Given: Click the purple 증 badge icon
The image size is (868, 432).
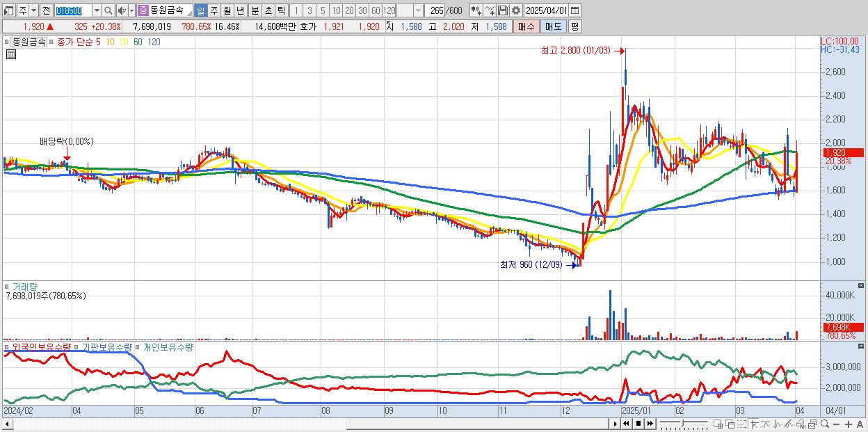Looking at the screenshot, I should (143, 10).
